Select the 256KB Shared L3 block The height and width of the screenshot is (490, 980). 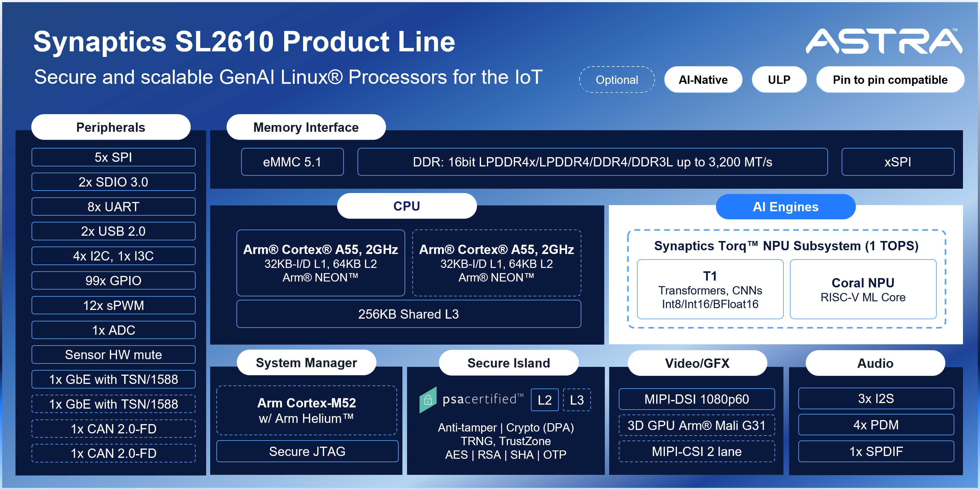click(408, 314)
